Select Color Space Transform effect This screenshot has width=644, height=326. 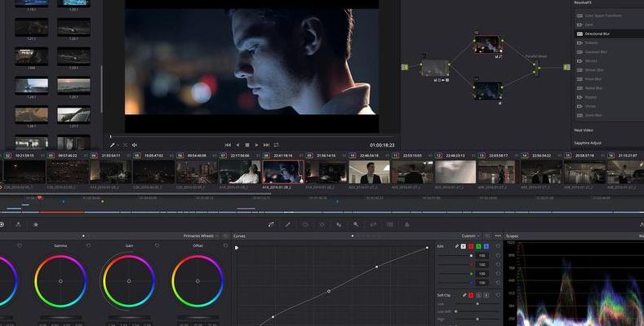pos(609,15)
